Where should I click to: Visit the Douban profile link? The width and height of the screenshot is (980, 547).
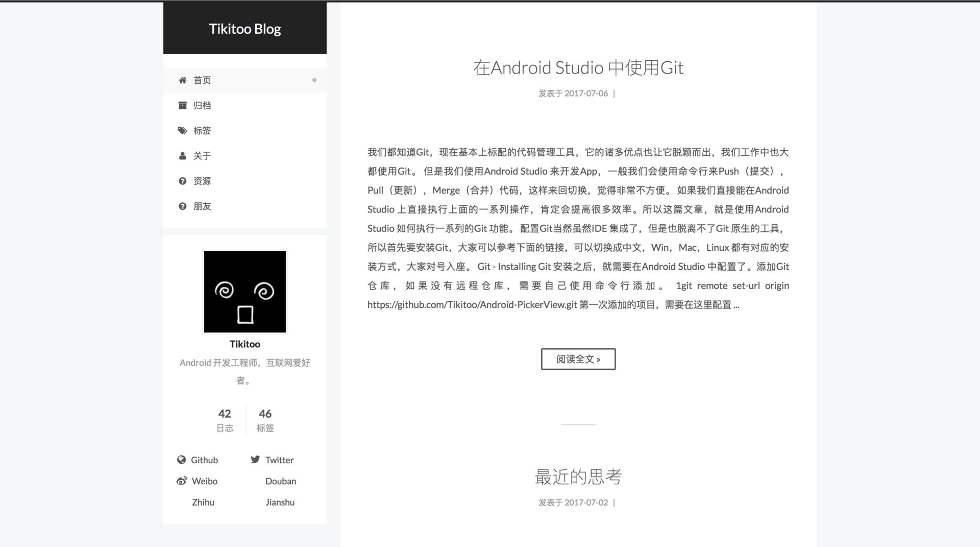(x=280, y=481)
